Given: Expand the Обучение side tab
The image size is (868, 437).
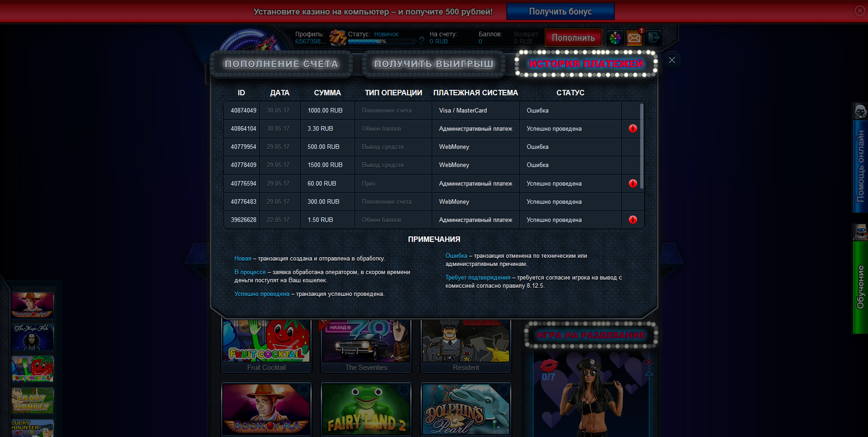Looking at the screenshot, I should (860, 287).
